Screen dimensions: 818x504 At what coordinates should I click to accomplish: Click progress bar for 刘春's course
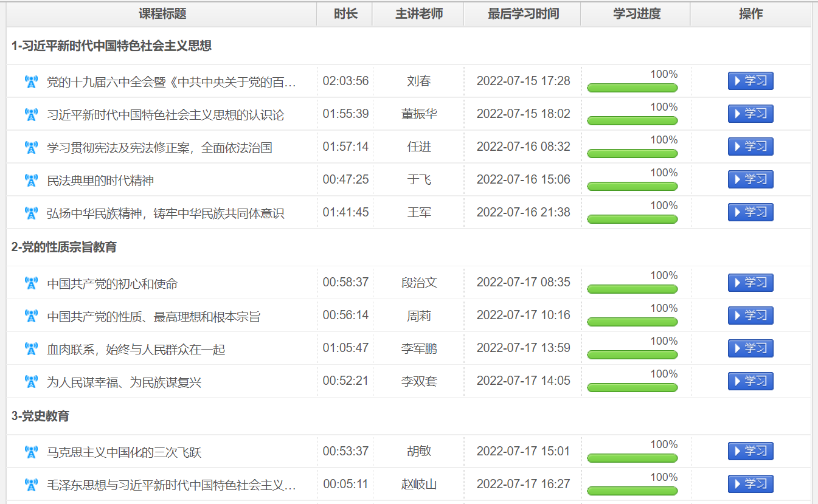(632, 88)
